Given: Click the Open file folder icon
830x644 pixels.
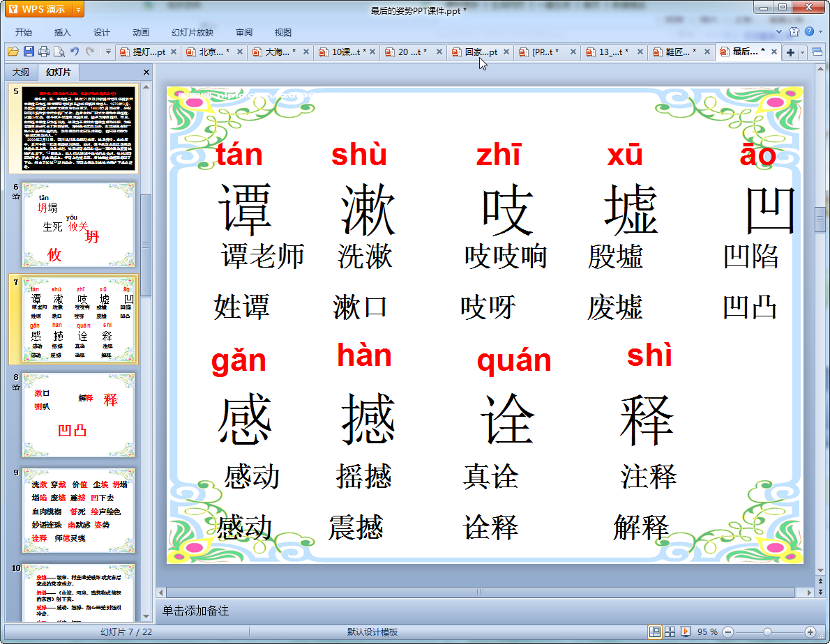Looking at the screenshot, I should [x=13, y=52].
